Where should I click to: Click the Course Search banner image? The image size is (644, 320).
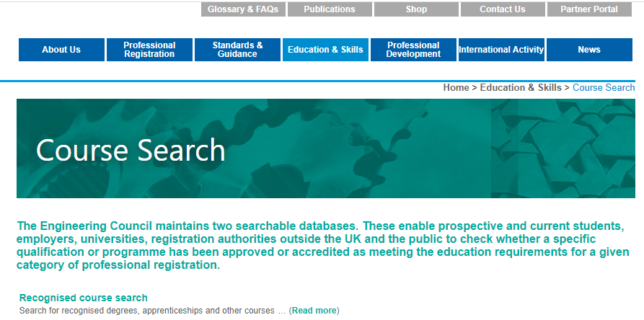pos(326,148)
